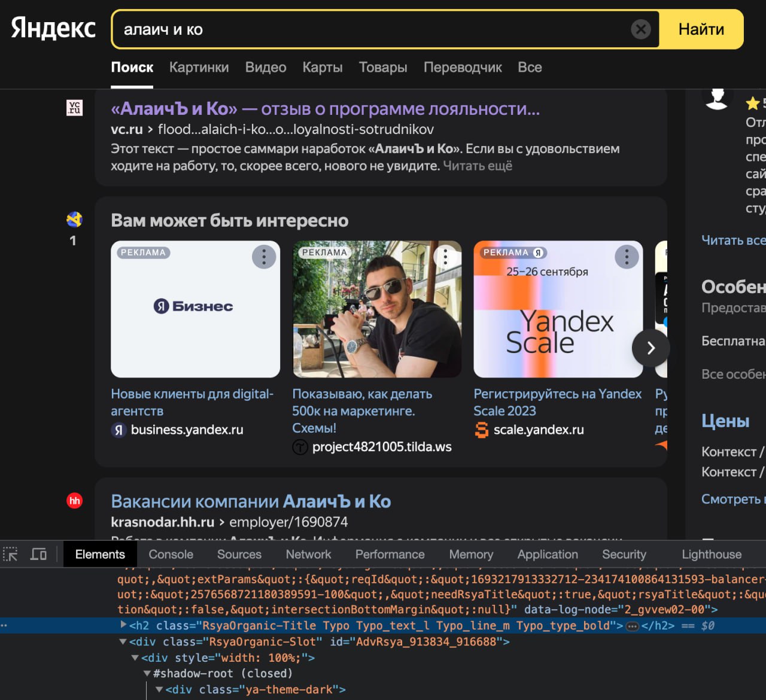Viewport: 766px width, 700px height.
Task: Open 'Вакансии компании АлаичЪ и Ко' result
Action: [251, 501]
